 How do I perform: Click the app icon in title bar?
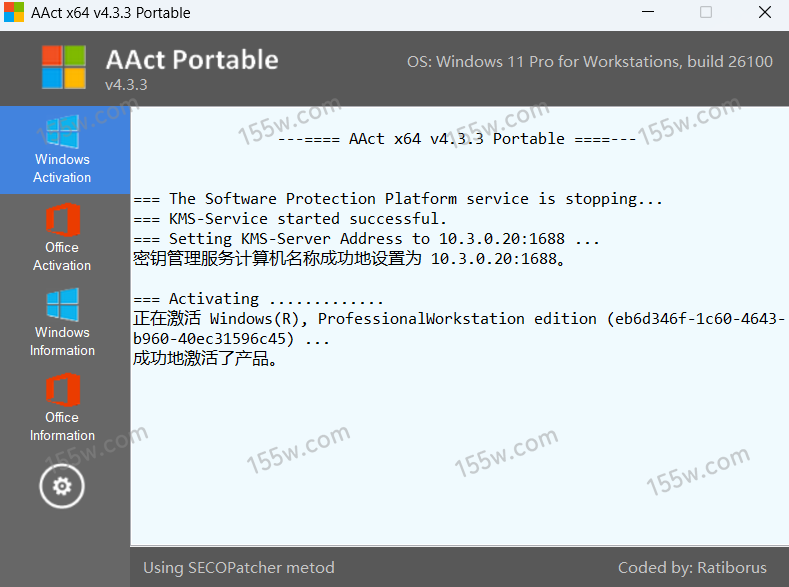(14, 13)
